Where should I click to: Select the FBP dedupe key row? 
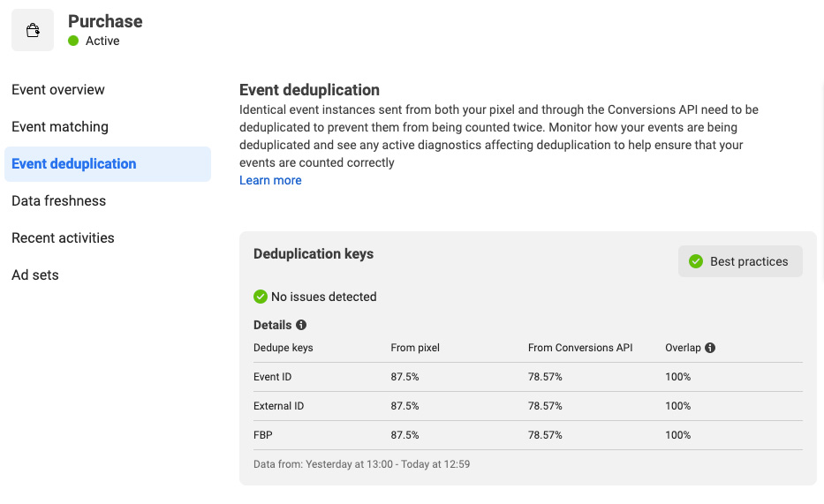(527, 435)
